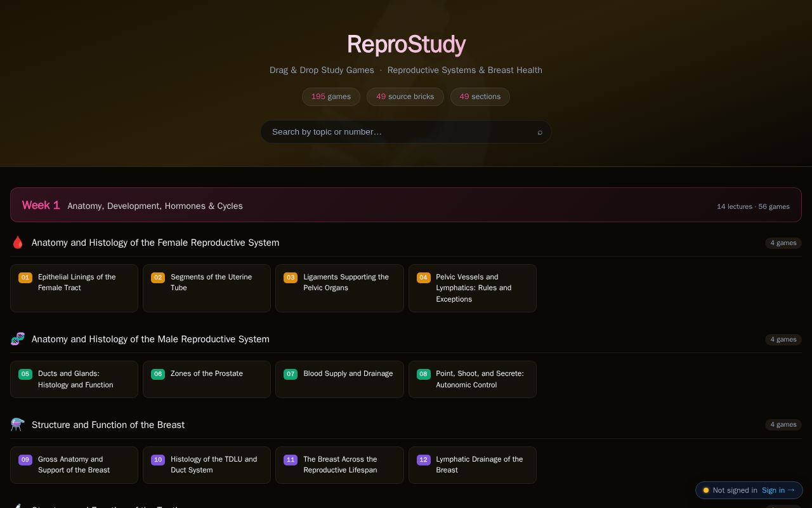Click the flask icon beside Structure and Function of the Breast
The image size is (812, 508).
coord(18,425)
